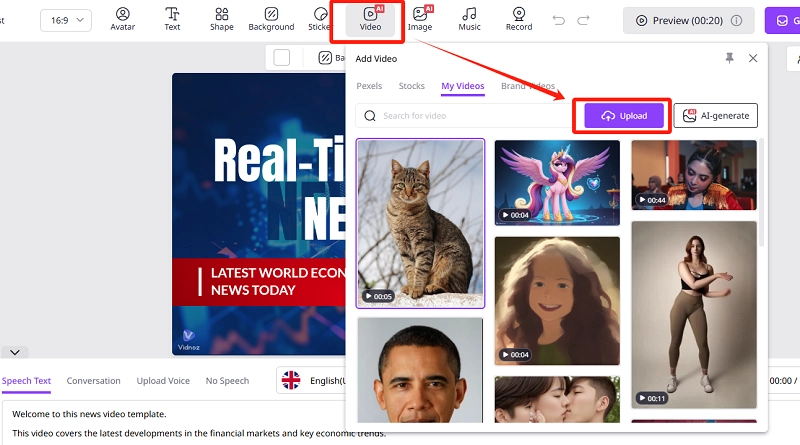This screenshot has width=800, height=445.
Task: Open the Sticker tool
Action: [x=319, y=19]
